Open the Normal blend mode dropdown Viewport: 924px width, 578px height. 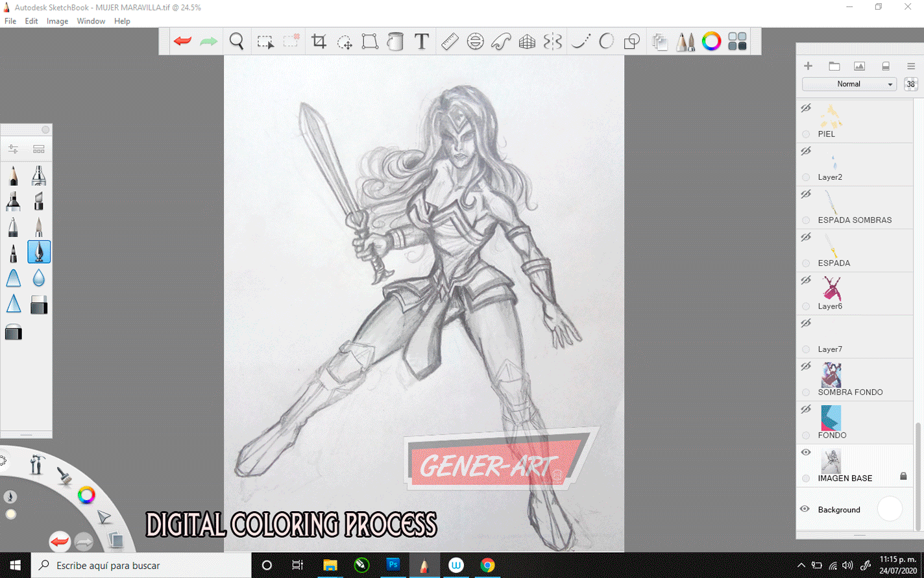click(849, 84)
